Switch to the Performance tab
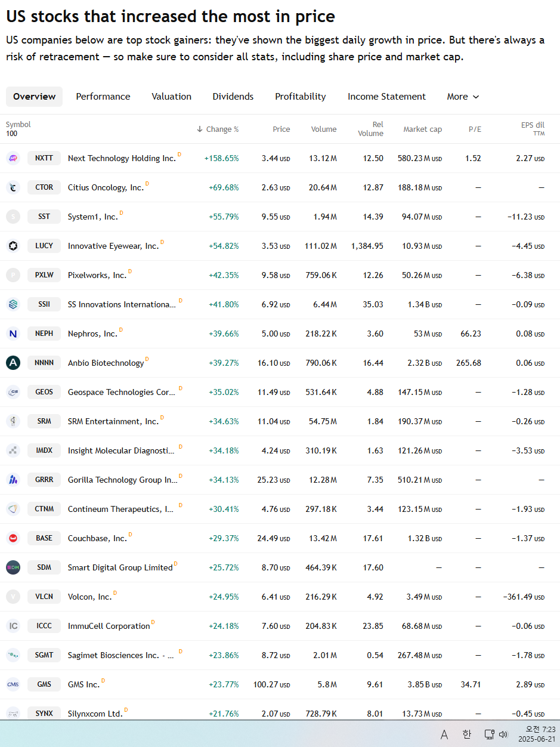The height and width of the screenshot is (747, 560). (x=103, y=97)
